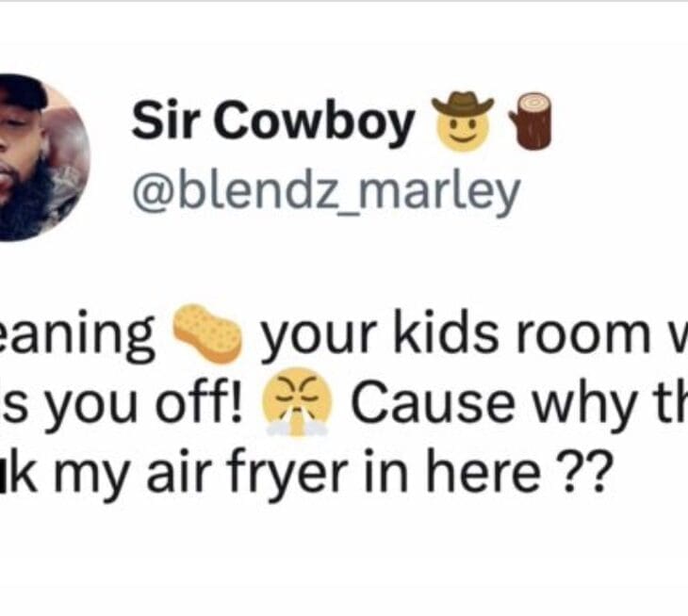Screen dimensions: 688x616
Task: Click the cowboy hat face emoji
Action: pyautogui.click(x=463, y=122)
